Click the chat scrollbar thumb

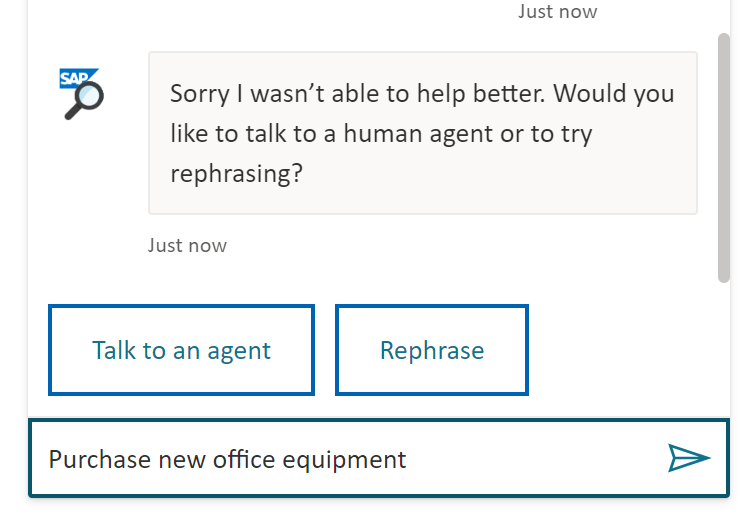(x=724, y=158)
